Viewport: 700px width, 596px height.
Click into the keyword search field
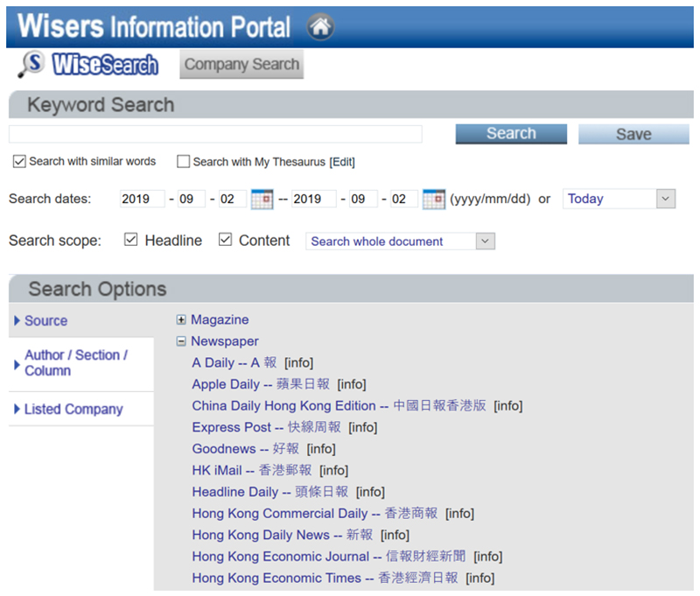[215, 134]
